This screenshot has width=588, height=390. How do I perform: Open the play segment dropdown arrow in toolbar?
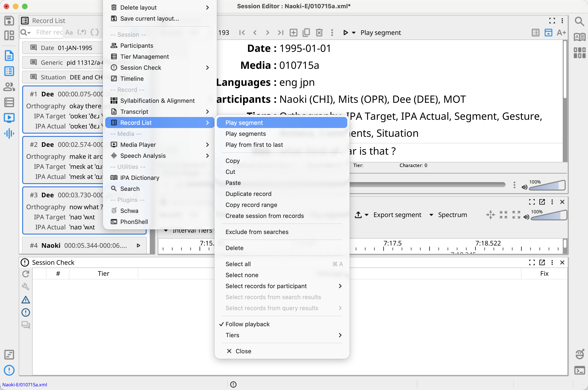point(354,33)
